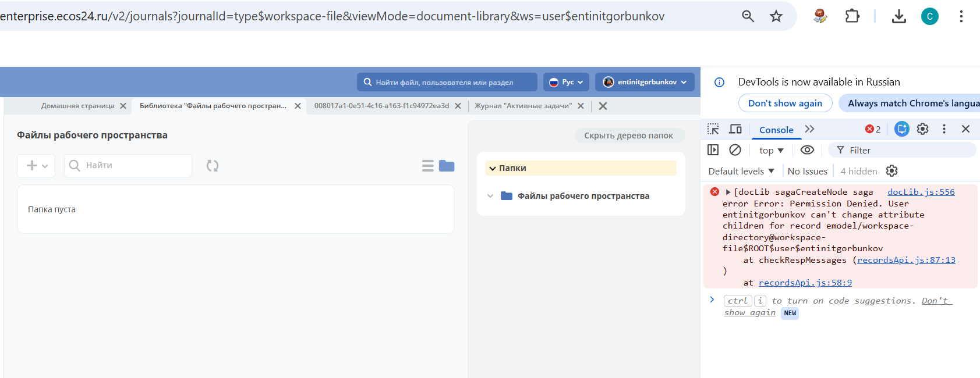Open the Журнал "Активные задачи" tab
Image resolution: width=980 pixels, height=378 pixels.
point(523,106)
